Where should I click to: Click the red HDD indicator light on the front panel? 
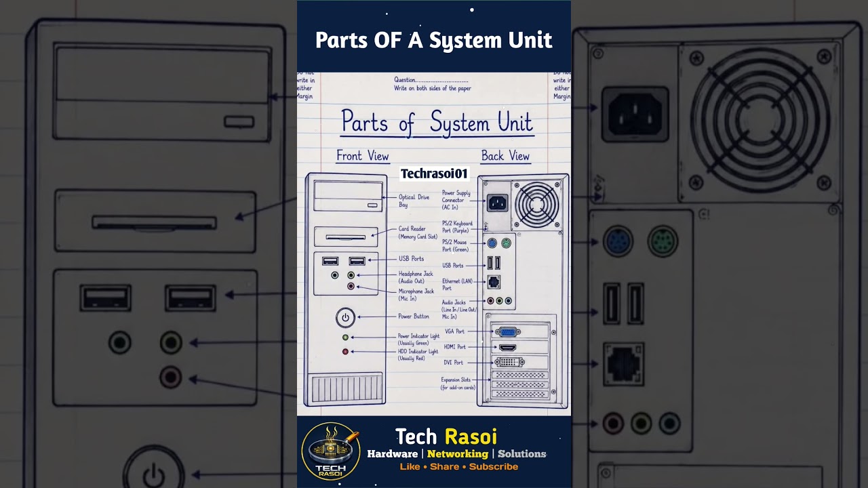click(345, 352)
